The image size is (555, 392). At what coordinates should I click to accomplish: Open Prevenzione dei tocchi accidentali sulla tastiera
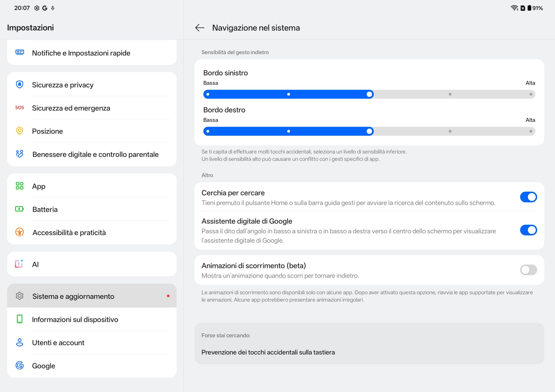[x=268, y=352]
